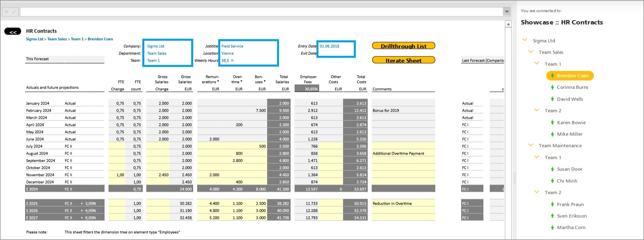Image resolution: width=644 pixels, height=240 pixels.
Task: Select Frank Praun in the tree
Action: click(570, 204)
